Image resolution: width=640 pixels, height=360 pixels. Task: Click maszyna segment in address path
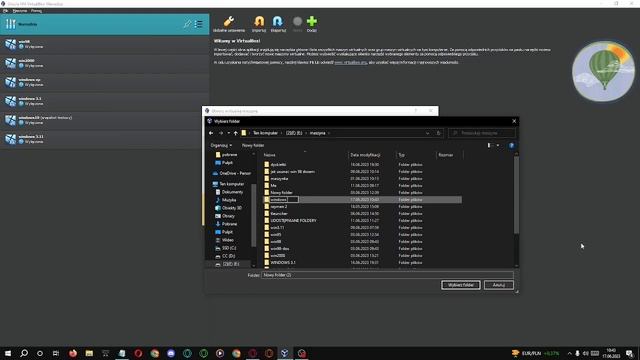pyautogui.click(x=317, y=133)
